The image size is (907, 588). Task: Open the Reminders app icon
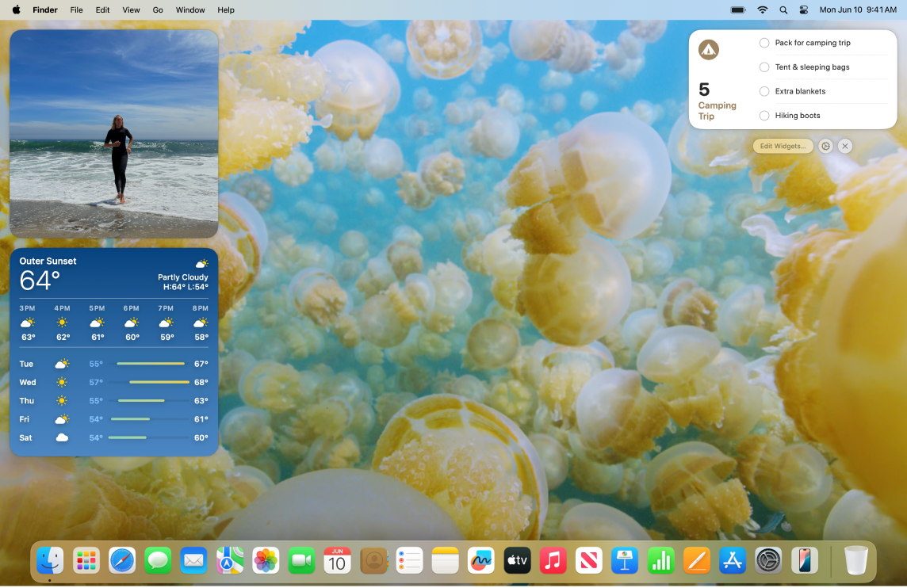pos(409,560)
